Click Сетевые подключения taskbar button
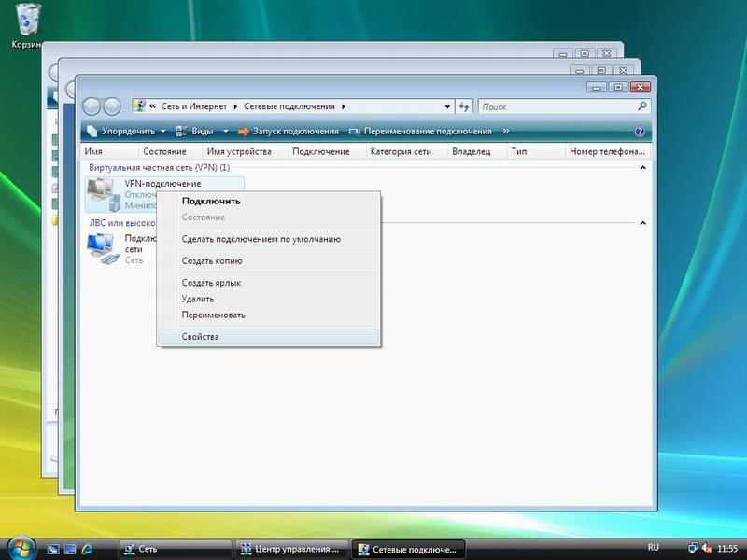747x560 pixels. [x=408, y=549]
